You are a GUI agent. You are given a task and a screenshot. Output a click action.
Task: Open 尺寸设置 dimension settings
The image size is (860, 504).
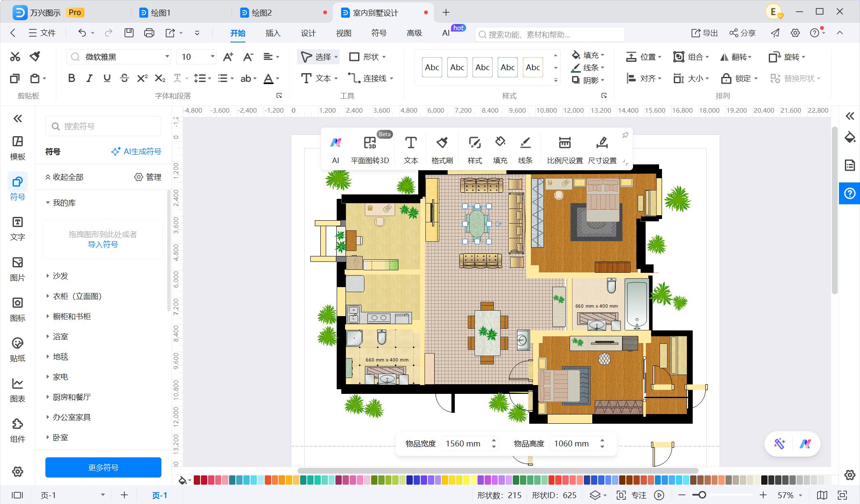602,150
